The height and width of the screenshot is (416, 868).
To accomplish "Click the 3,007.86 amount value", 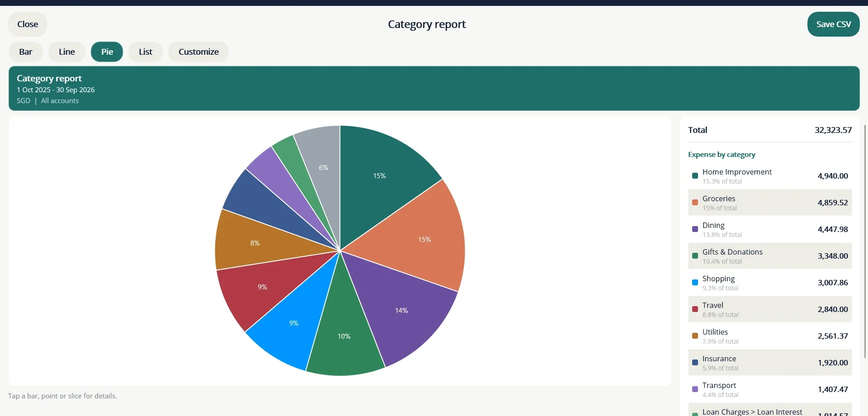I will coord(833,283).
